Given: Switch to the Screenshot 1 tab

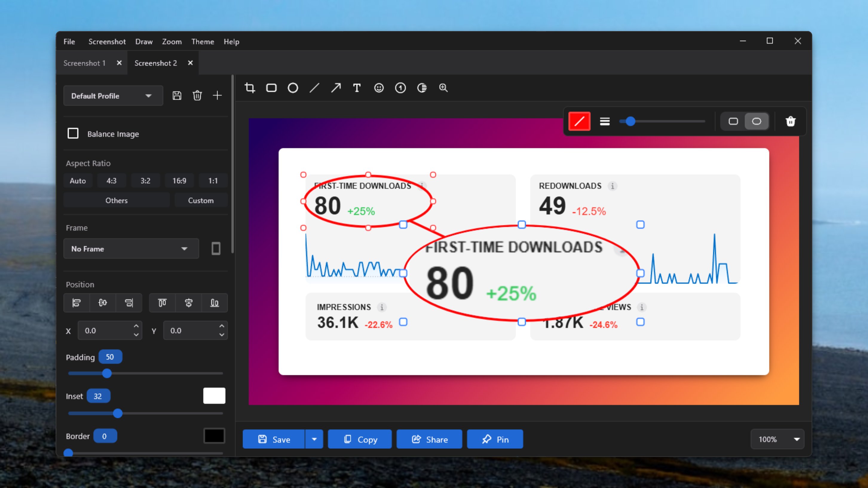Looking at the screenshot, I should click(x=85, y=63).
